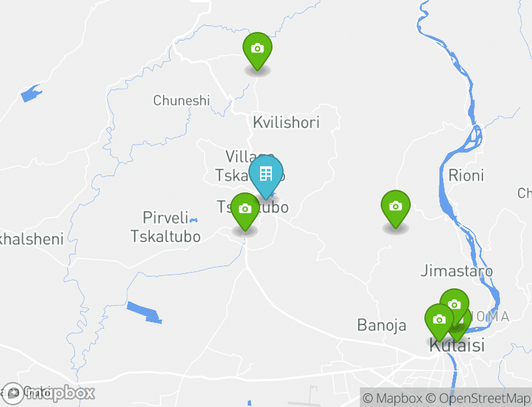
Task: Click the Pirveli Tskaltubo label
Action: tap(166, 227)
